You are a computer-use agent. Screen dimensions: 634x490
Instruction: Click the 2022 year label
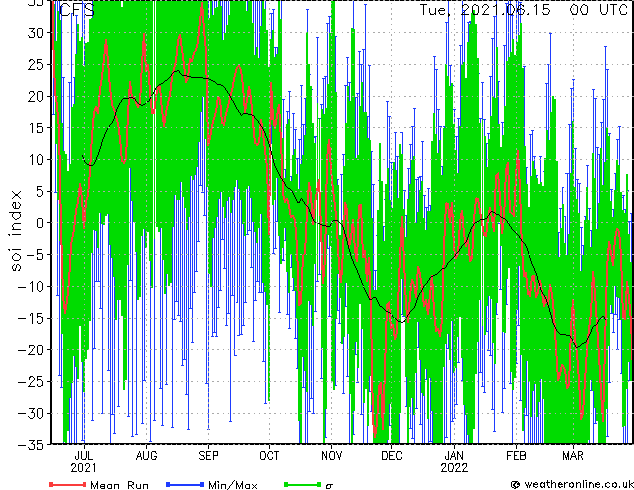point(454,468)
